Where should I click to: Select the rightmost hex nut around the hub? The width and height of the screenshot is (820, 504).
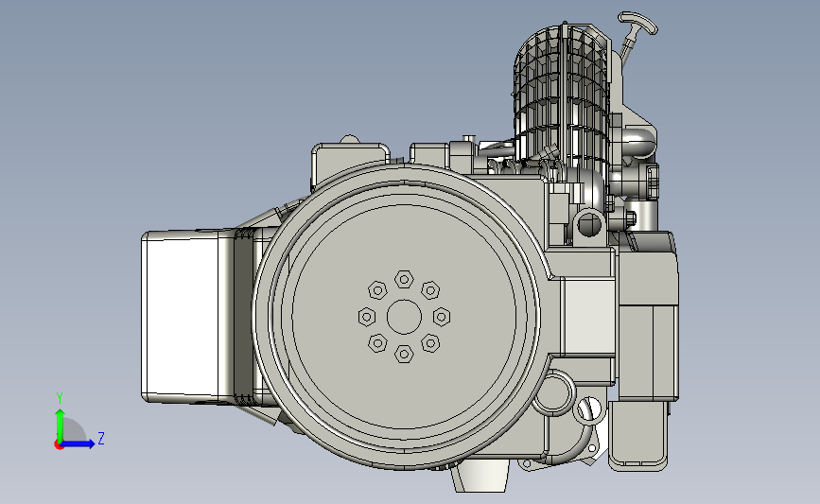point(442,317)
